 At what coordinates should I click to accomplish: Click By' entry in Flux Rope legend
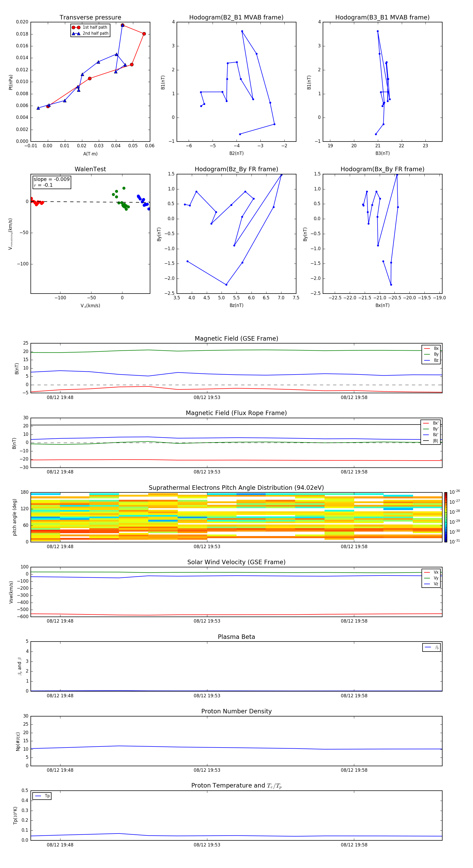pyautogui.click(x=436, y=429)
